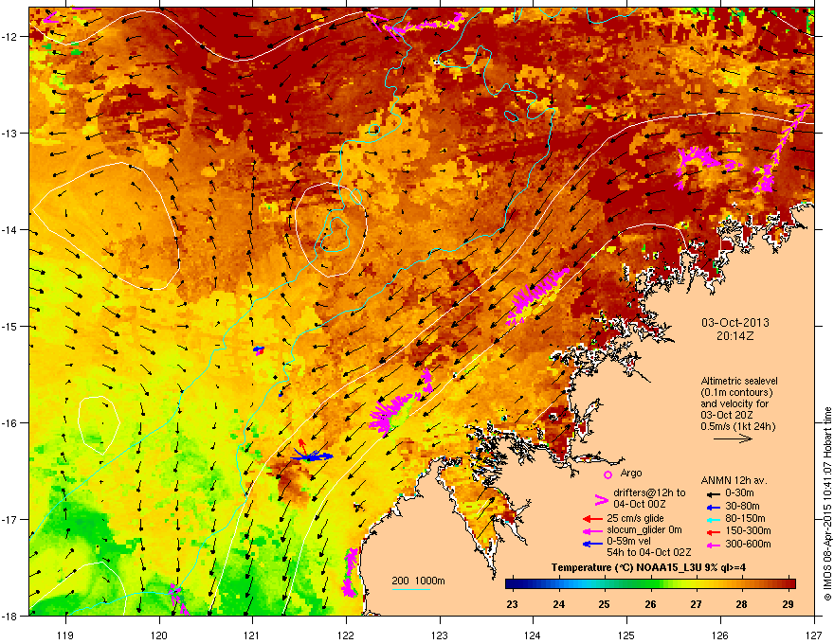Image resolution: width=834 pixels, height=644 pixels.
Task: Click the longitude axis label '122'
Action: [346, 635]
